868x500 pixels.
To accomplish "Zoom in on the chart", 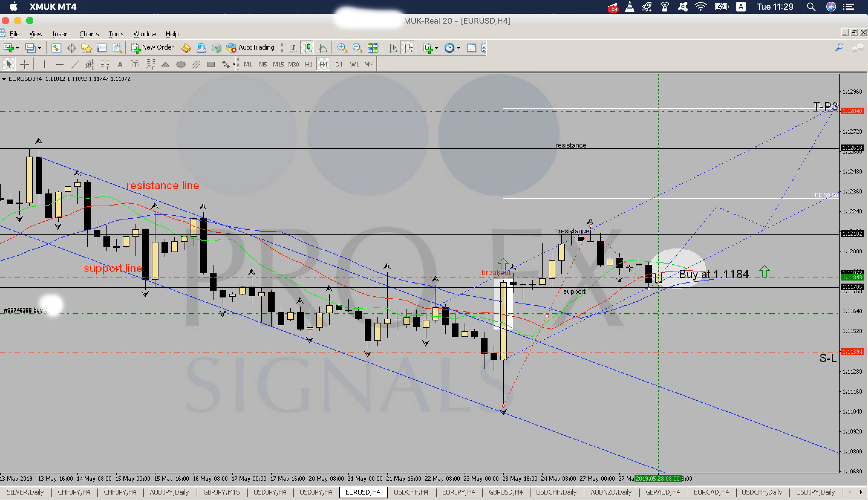I will coord(342,48).
